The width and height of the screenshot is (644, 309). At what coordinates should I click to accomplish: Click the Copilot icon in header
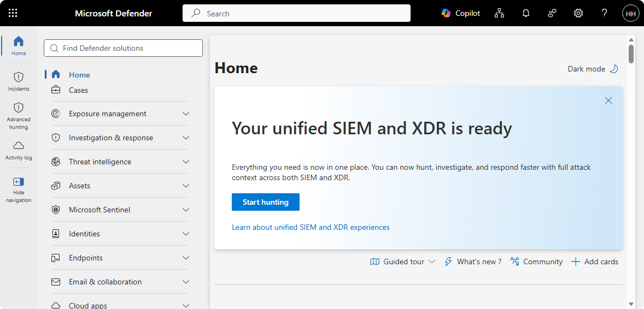click(446, 13)
